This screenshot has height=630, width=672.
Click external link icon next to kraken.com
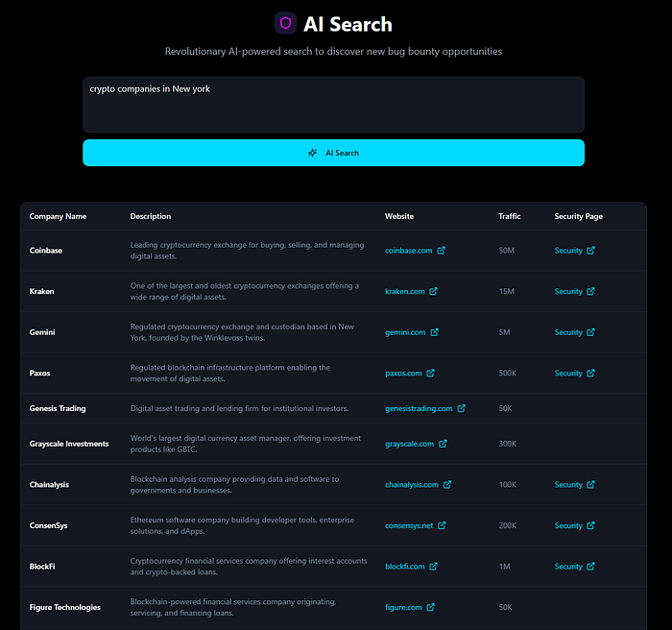click(433, 291)
